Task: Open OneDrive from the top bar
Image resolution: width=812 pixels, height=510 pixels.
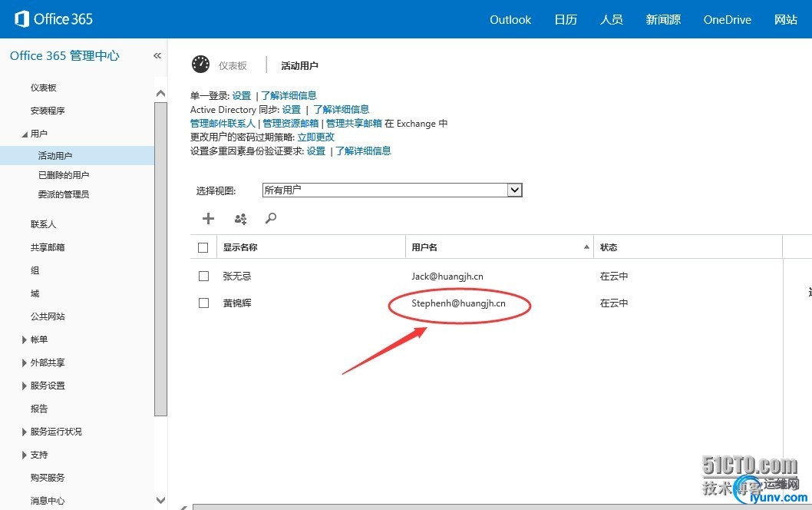Action: click(x=727, y=20)
